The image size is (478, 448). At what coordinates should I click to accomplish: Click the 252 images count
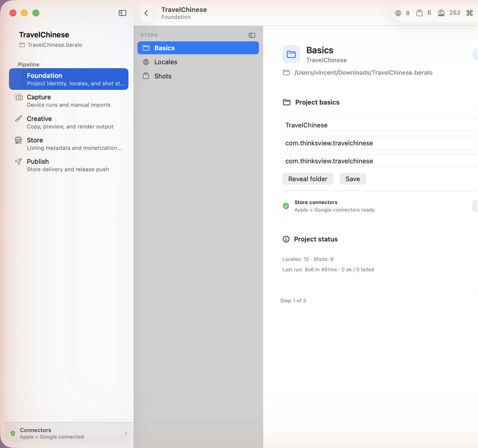(455, 13)
